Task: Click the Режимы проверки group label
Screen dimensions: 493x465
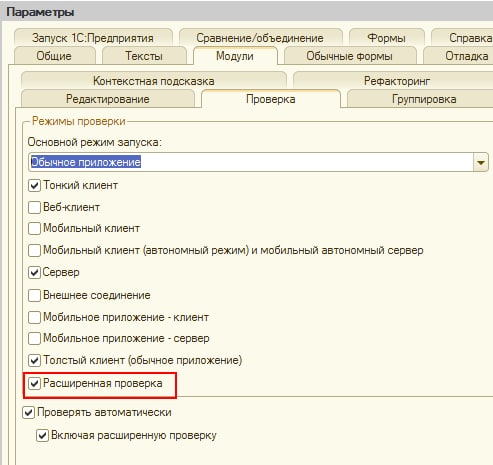Action: coord(79,121)
